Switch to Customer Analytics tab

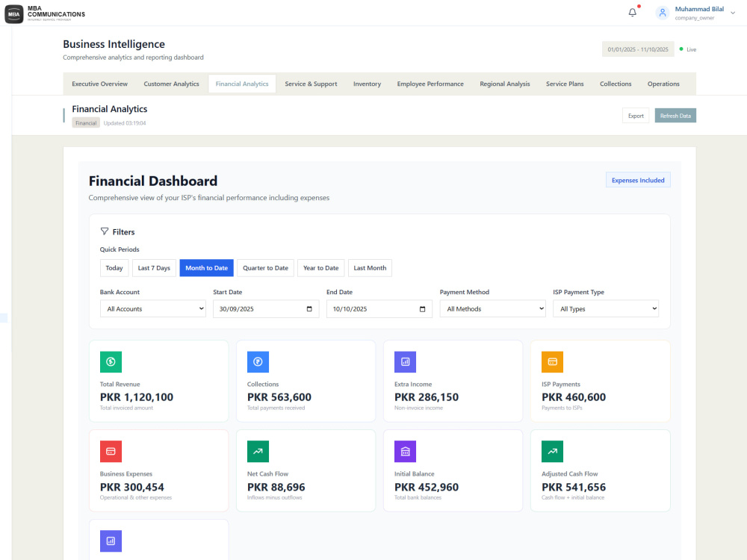(172, 84)
